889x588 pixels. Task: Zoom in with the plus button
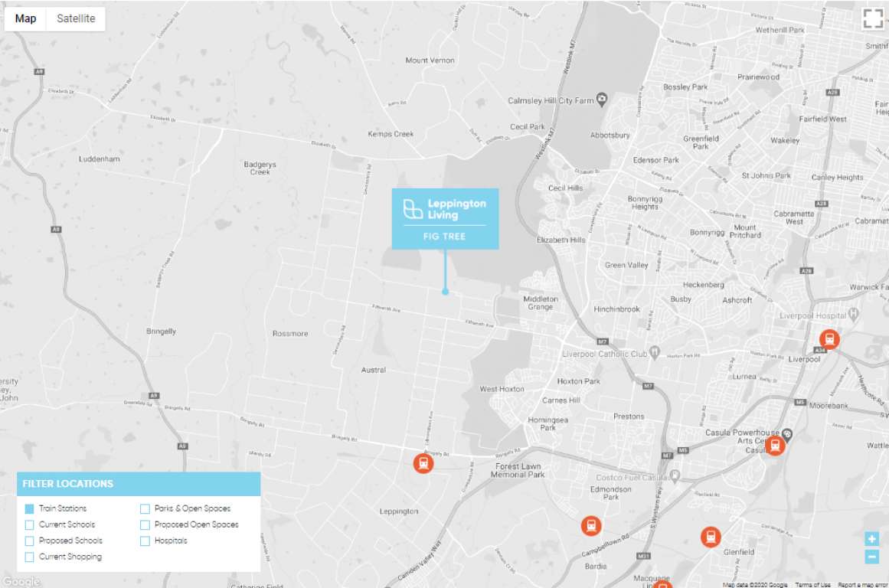point(871,539)
